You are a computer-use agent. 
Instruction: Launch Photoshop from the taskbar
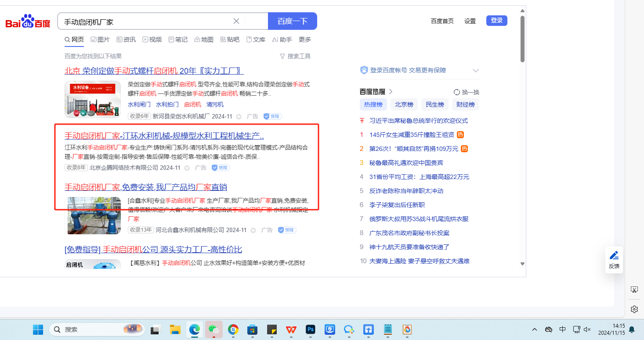coord(311,329)
